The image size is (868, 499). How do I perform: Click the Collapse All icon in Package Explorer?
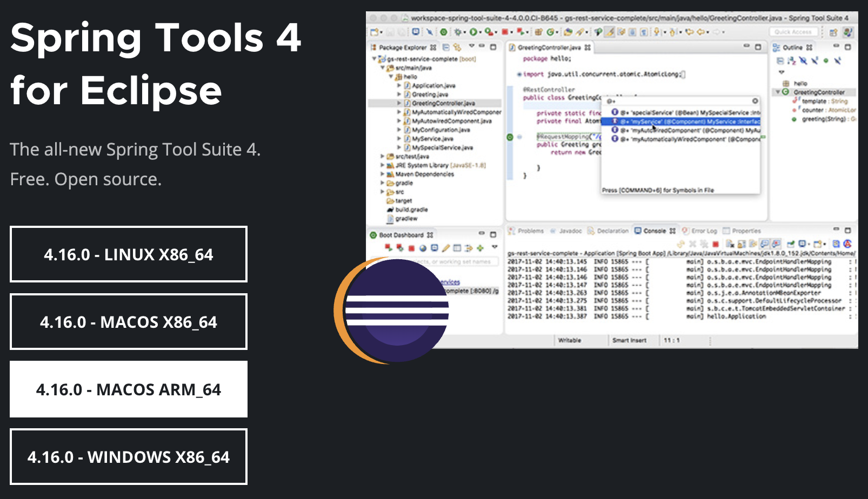click(446, 48)
